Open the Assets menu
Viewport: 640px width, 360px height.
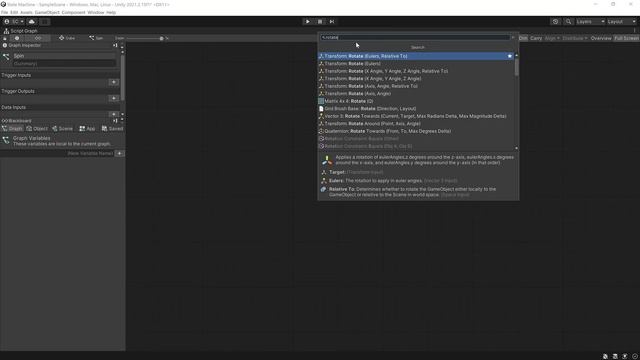pos(26,13)
